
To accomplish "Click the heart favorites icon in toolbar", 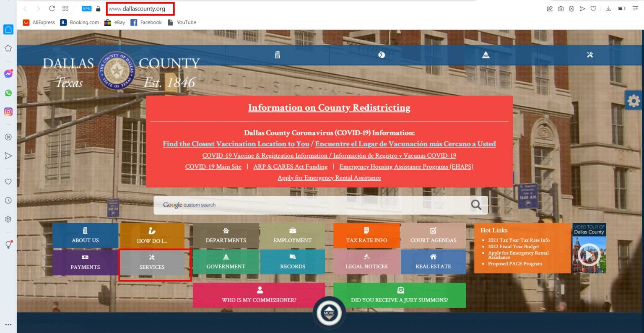I will tap(593, 8).
